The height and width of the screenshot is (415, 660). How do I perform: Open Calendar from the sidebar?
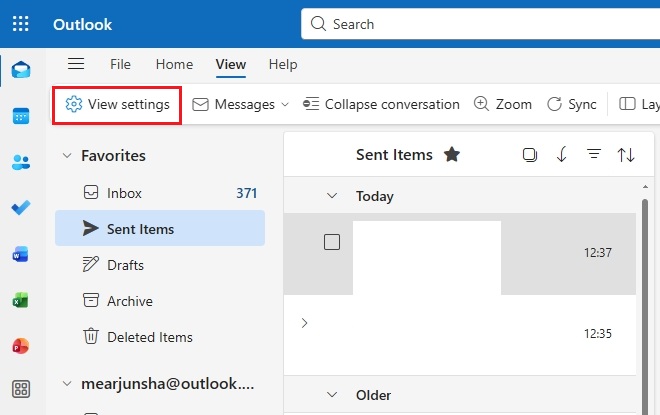(x=21, y=116)
